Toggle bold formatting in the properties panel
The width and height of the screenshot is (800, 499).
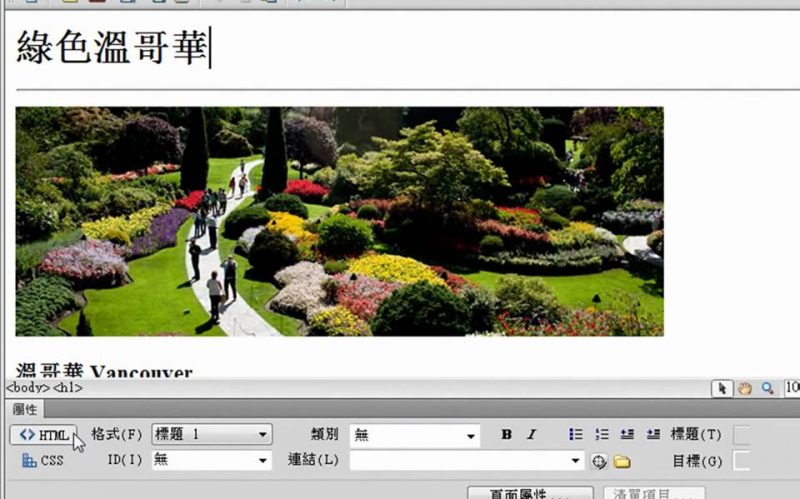507,435
